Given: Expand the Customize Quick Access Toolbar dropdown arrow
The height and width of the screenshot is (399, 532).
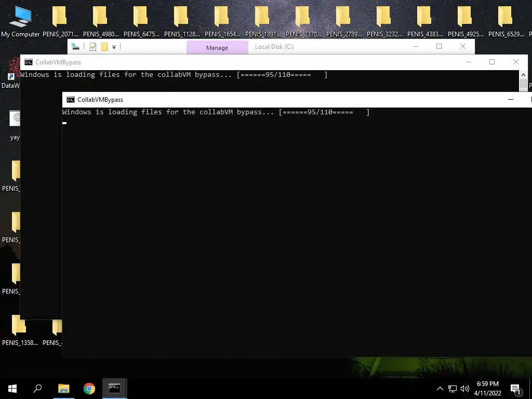Looking at the screenshot, I should (x=114, y=47).
